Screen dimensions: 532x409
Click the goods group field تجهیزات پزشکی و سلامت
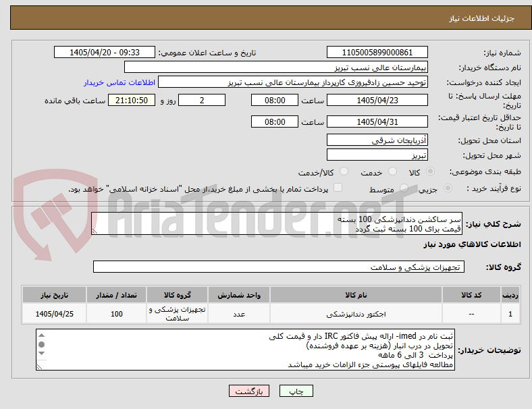[x=279, y=267]
